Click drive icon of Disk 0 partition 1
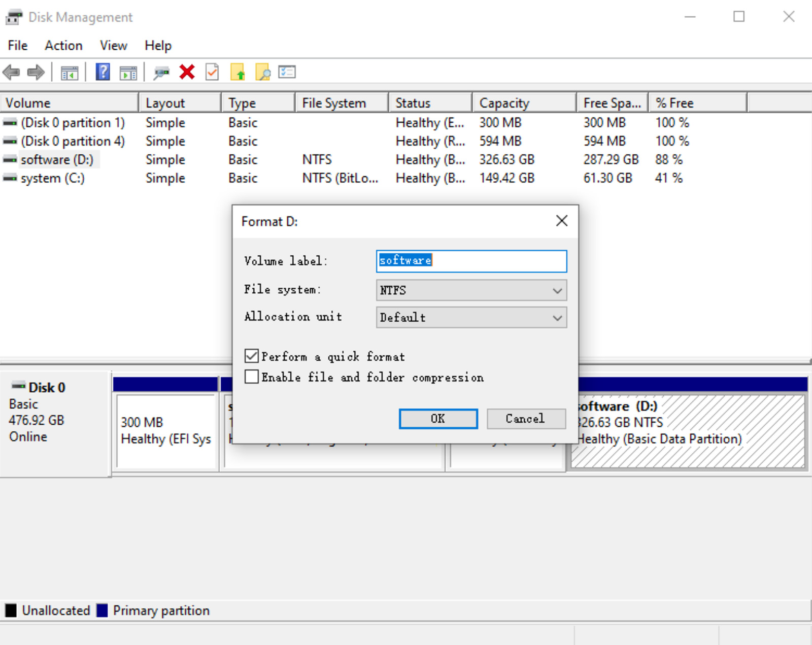This screenshot has height=645, width=812. pos(10,123)
